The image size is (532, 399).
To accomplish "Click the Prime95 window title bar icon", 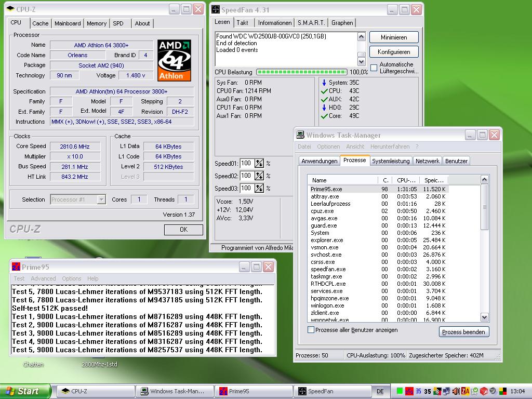I will [16, 267].
